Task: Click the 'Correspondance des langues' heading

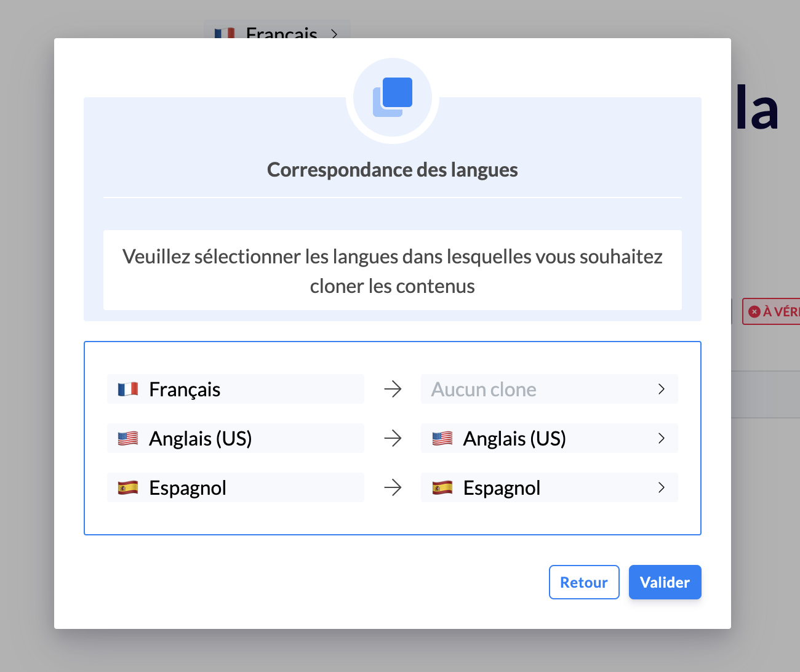Action: tap(393, 170)
